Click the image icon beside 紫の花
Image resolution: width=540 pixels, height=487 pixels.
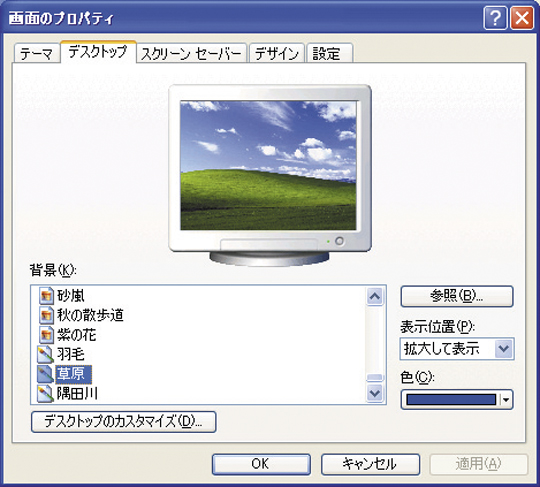click(x=46, y=335)
